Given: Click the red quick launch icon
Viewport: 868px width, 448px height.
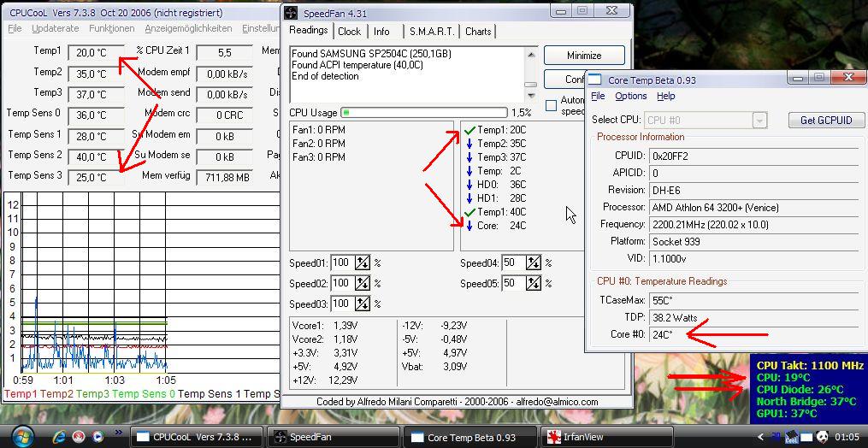Looking at the screenshot, I should click(x=79, y=436).
